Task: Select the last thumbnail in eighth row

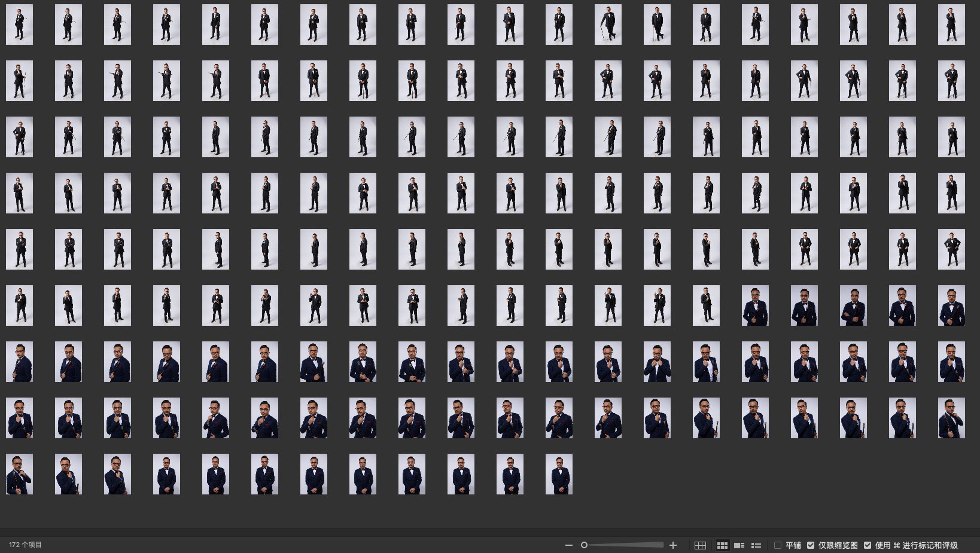Action: click(951, 418)
